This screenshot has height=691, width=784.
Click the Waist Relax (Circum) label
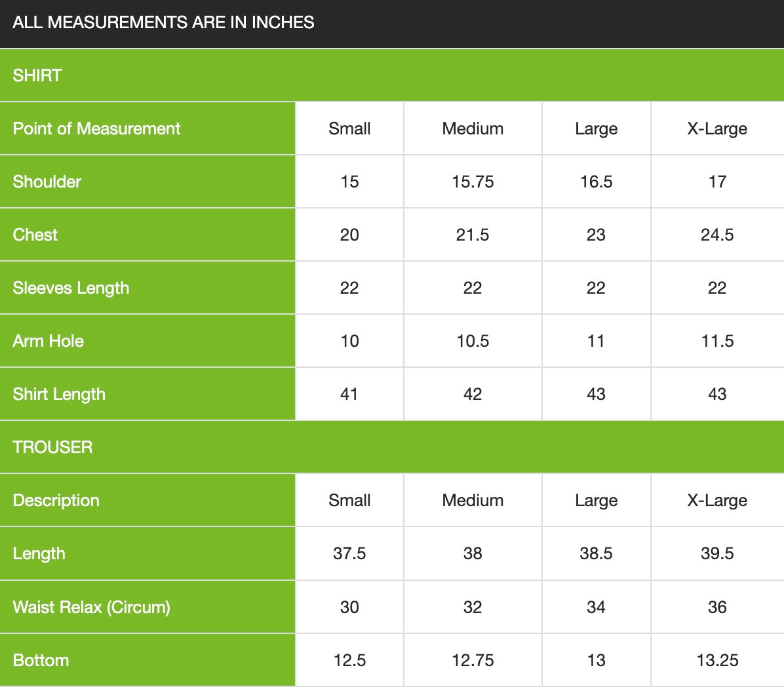(92, 607)
